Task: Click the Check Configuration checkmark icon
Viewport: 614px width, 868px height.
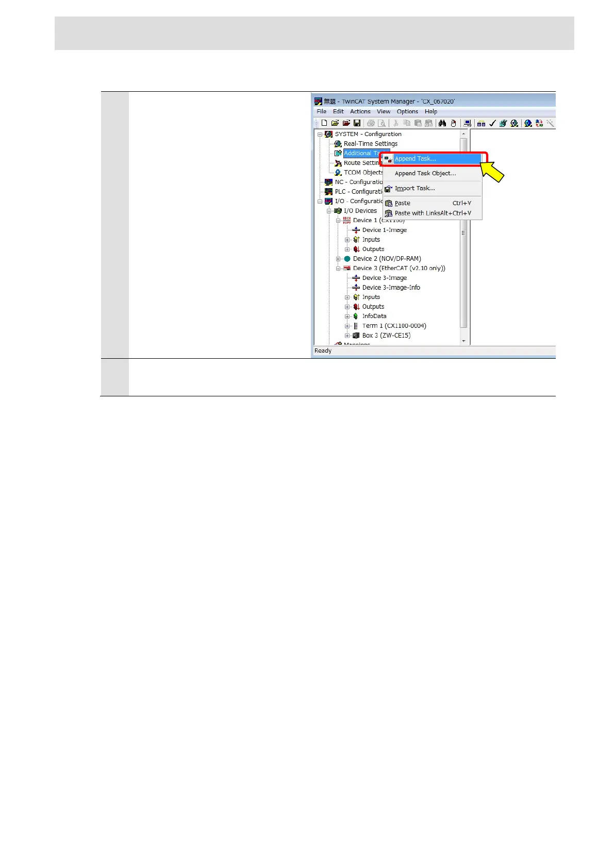Action: 492,123
